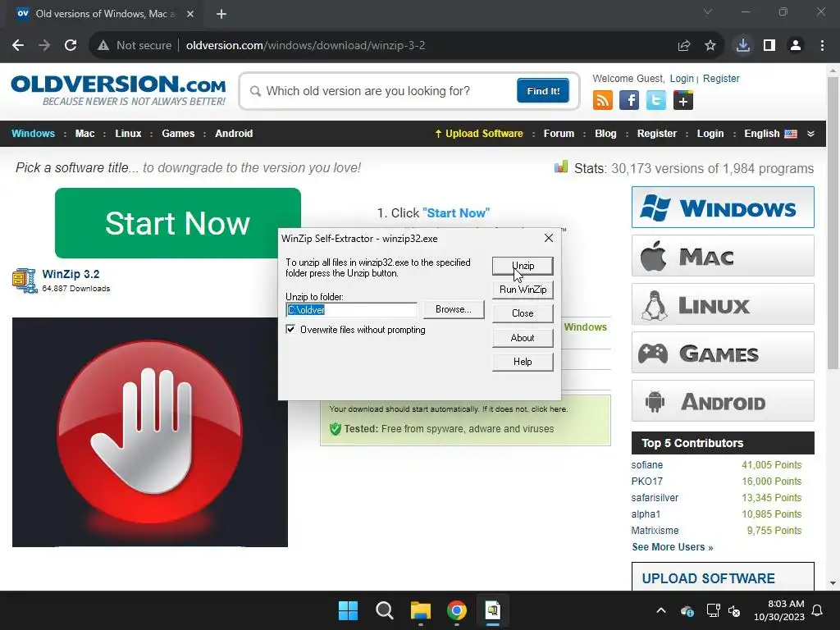Open the notification bell in tray
Screen dimensions: 840x630
817,610
